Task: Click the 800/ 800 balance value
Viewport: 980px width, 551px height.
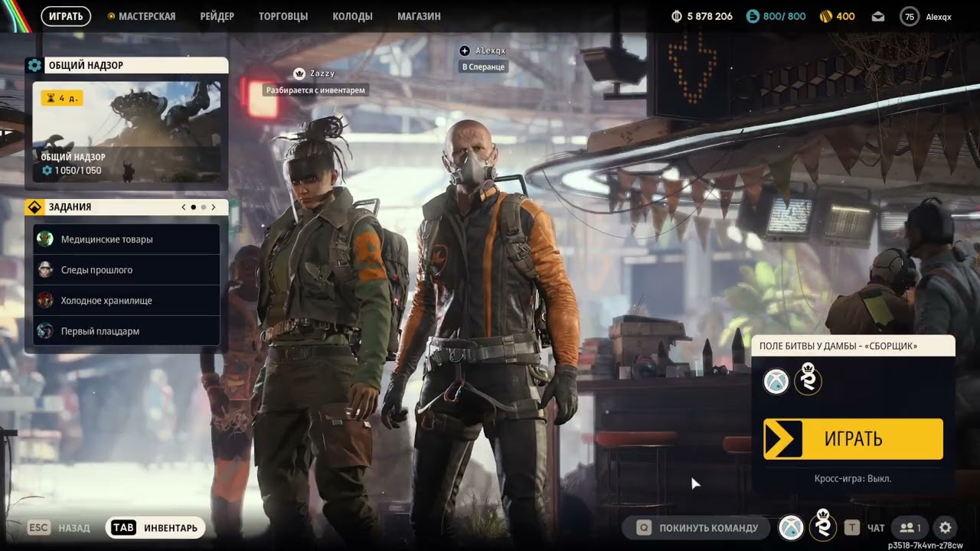Action: click(x=785, y=16)
